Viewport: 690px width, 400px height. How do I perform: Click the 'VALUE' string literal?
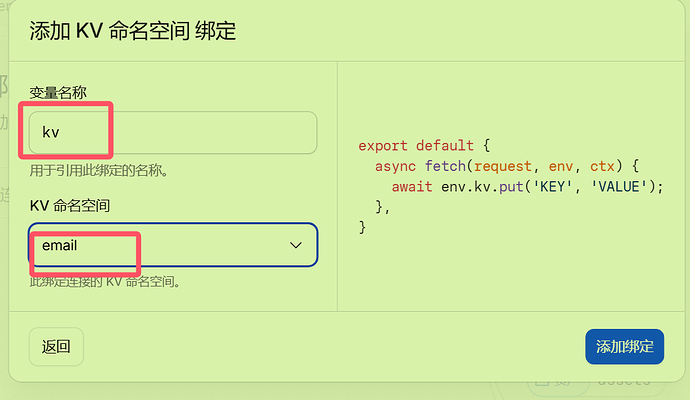click(619, 187)
